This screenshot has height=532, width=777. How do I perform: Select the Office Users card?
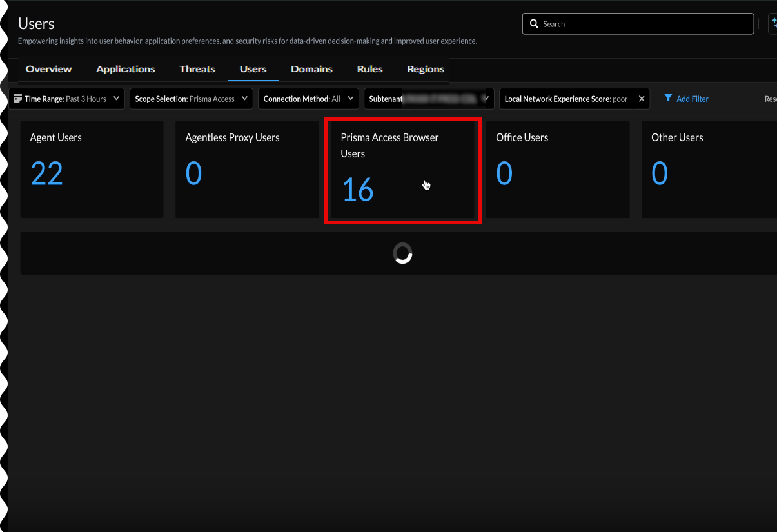(557, 170)
